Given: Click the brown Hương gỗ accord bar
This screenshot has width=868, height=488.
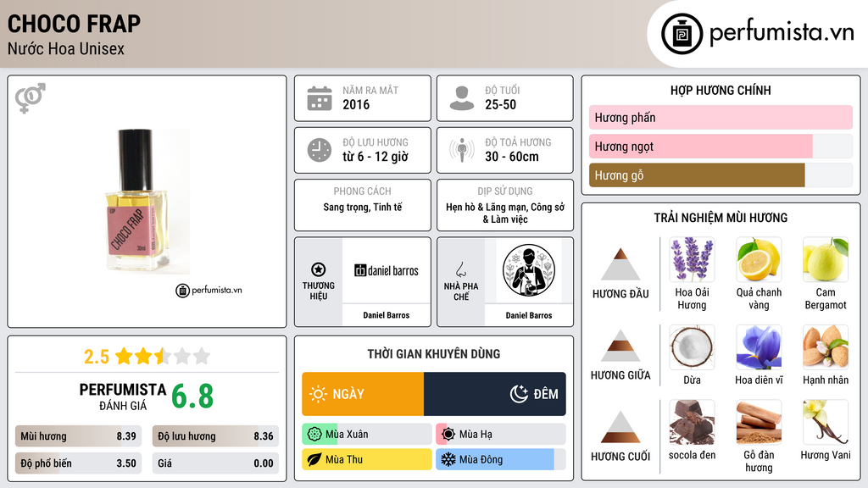Looking at the screenshot, I should 721,175.
